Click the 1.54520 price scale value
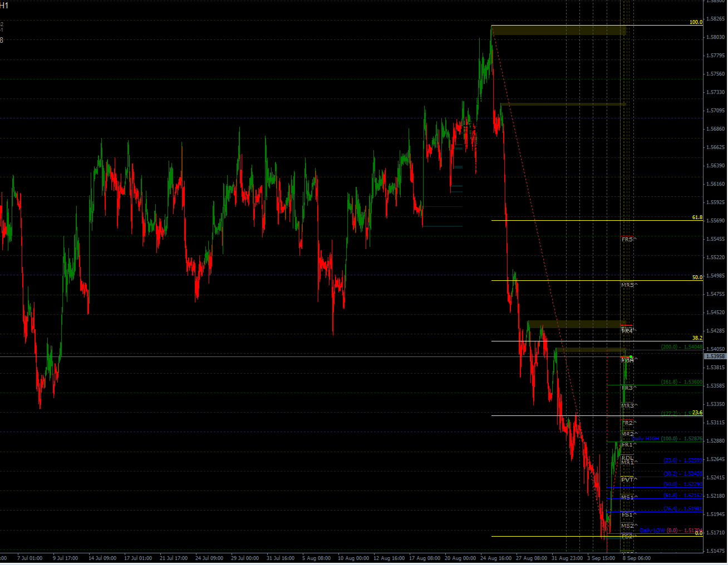This screenshot has width=728, height=565. [x=715, y=313]
